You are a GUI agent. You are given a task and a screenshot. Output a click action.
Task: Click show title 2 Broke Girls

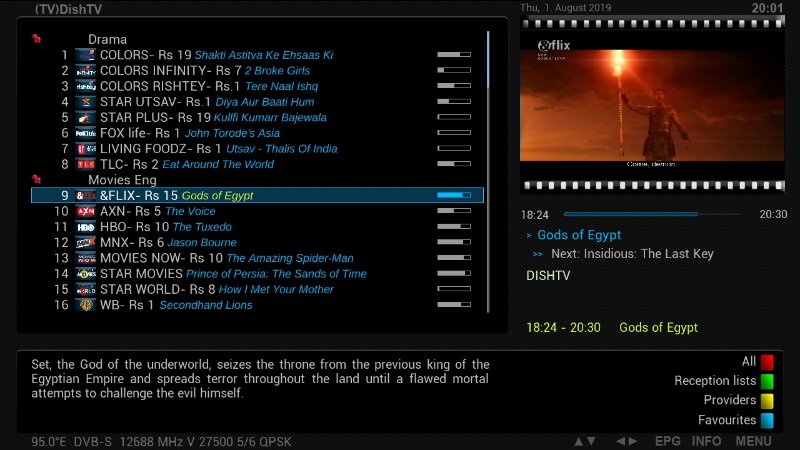277,71
